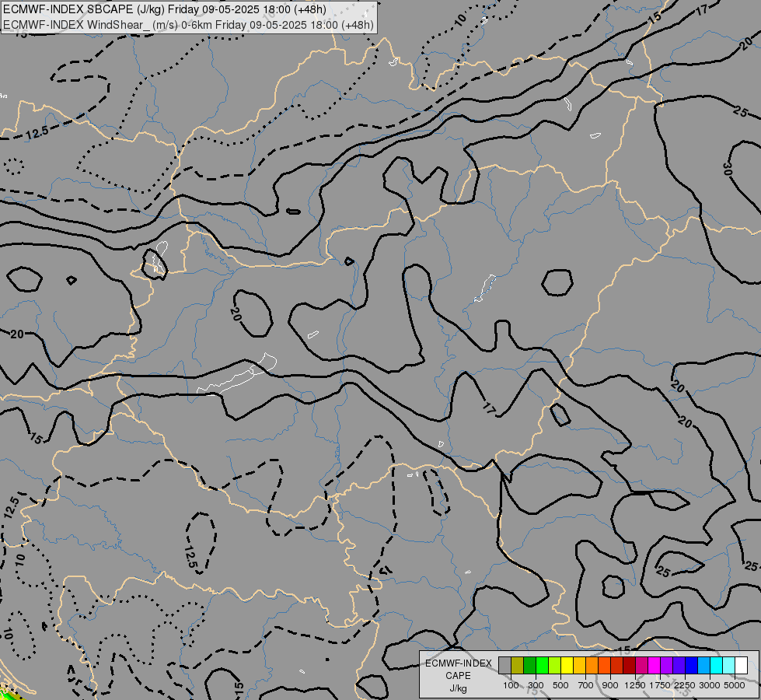Screen dimensions: 761x700
Task: Click the legend value '100'
Action: pyautogui.click(x=511, y=685)
